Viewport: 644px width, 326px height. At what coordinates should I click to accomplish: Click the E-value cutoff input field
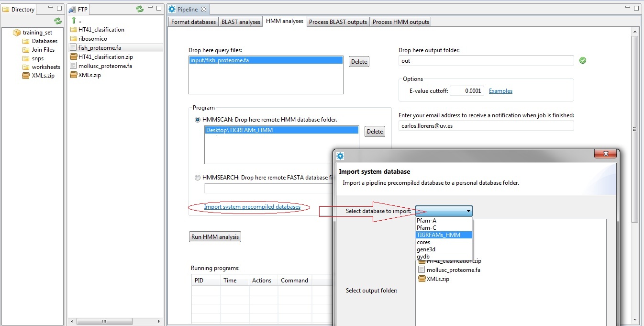[466, 91]
